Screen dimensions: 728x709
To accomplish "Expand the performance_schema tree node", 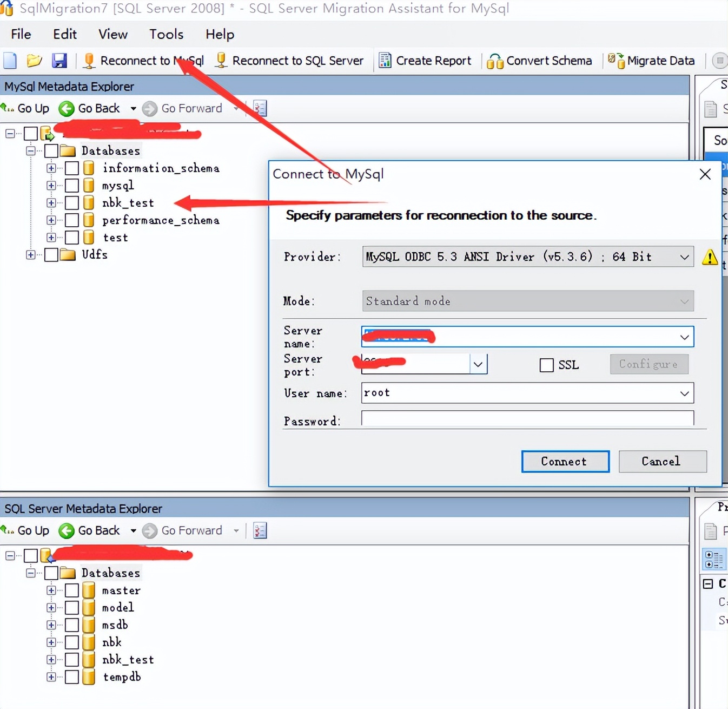I will point(50,220).
